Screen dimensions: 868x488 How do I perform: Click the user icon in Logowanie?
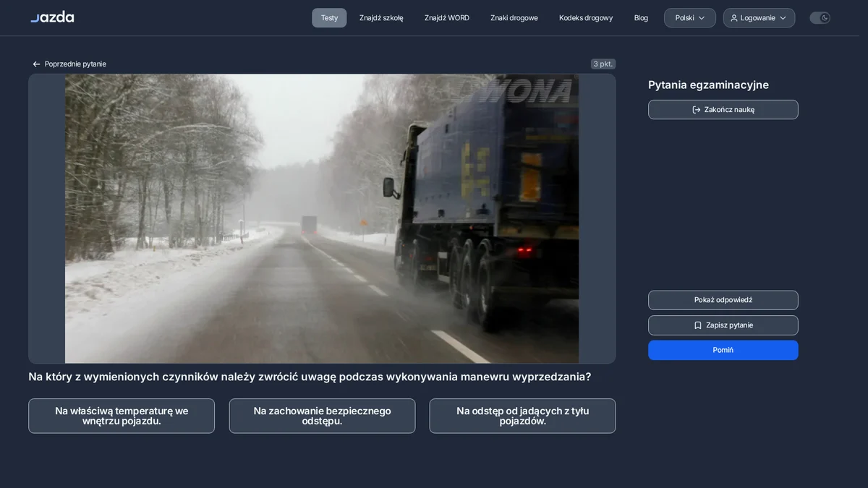point(734,18)
